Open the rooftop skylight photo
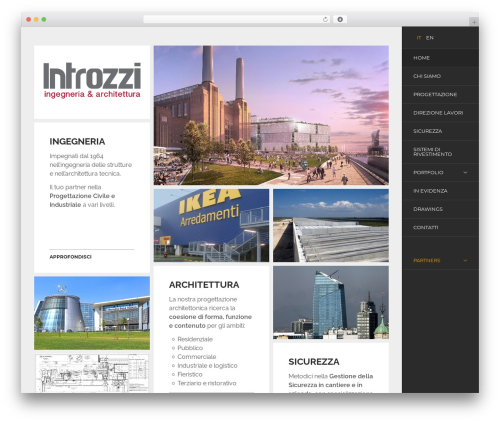The height and width of the screenshot is (423, 500). tap(331, 225)
